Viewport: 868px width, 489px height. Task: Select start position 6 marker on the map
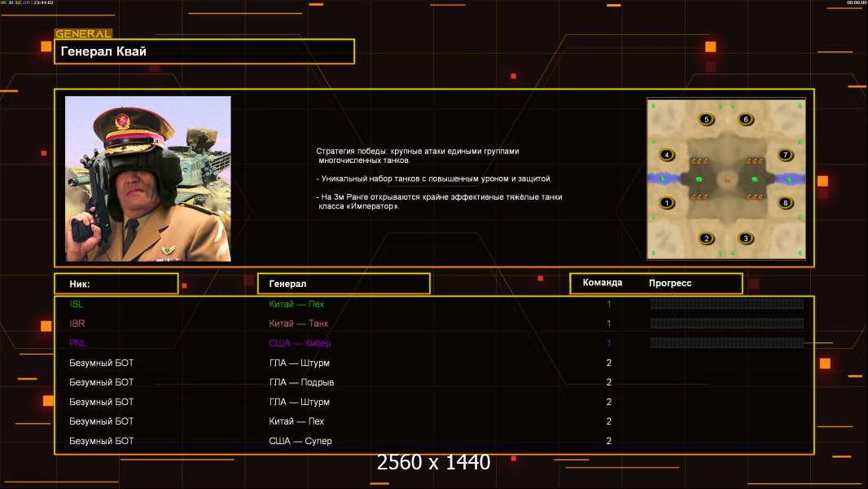pyautogui.click(x=745, y=120)
